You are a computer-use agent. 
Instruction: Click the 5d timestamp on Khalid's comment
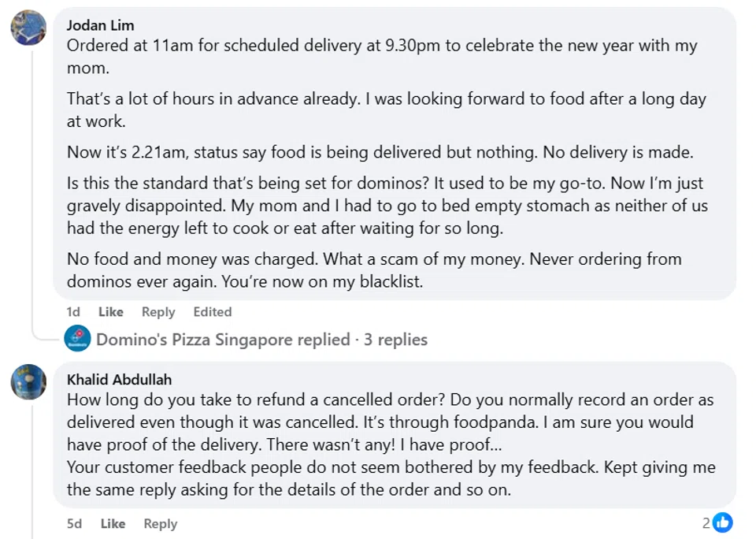[73, 524]
